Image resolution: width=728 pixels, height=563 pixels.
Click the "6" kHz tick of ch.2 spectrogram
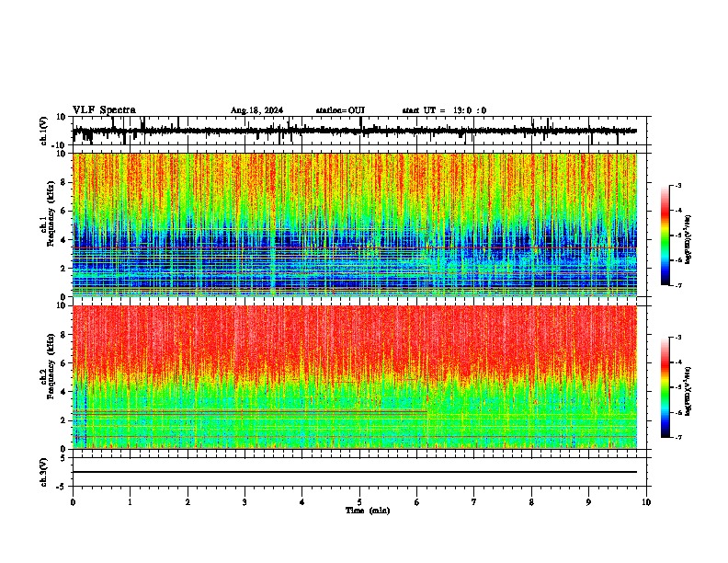point(63,363)
